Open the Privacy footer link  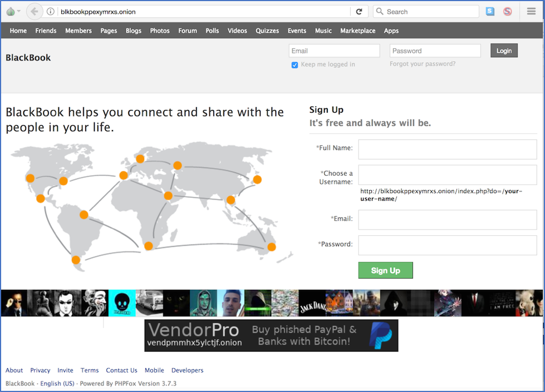(40, 370)
